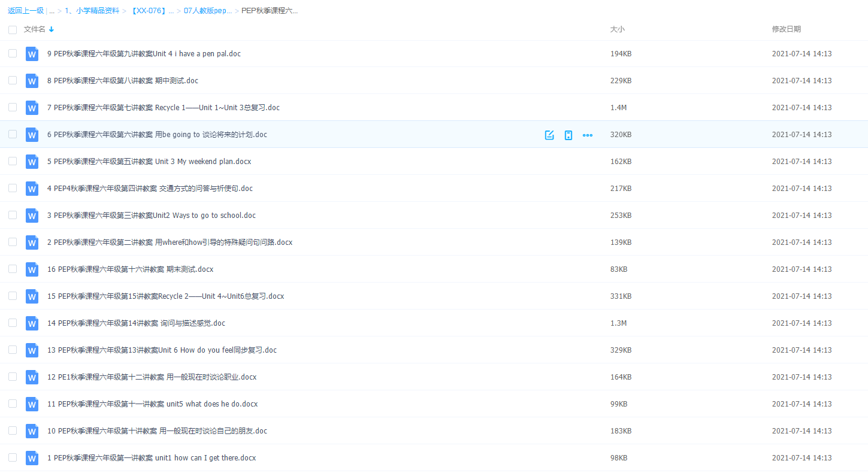Click the Word icon of the 期中测试.doc file
The width and height of the screenshot is (868, 473).
[32, 81]
